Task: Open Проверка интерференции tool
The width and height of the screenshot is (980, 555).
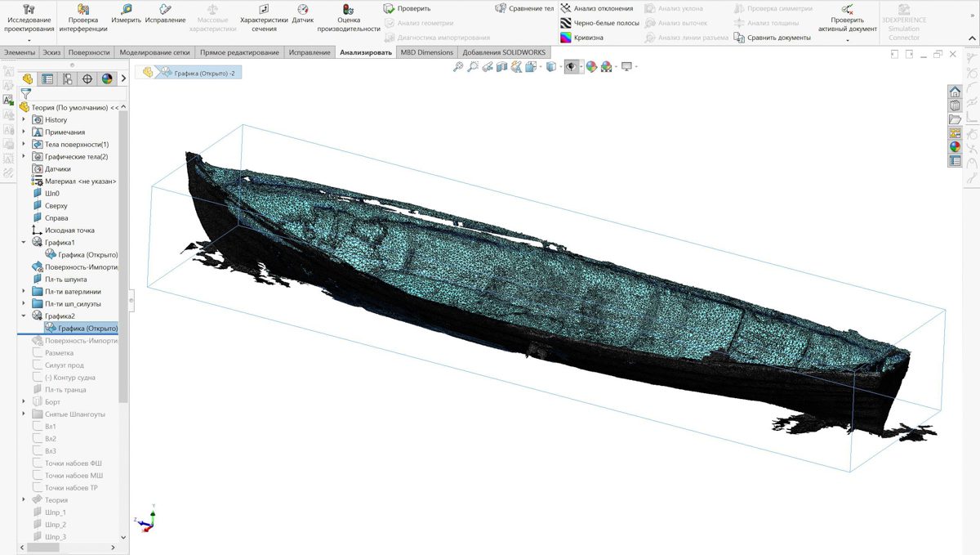Action: [x=82, y=14]
